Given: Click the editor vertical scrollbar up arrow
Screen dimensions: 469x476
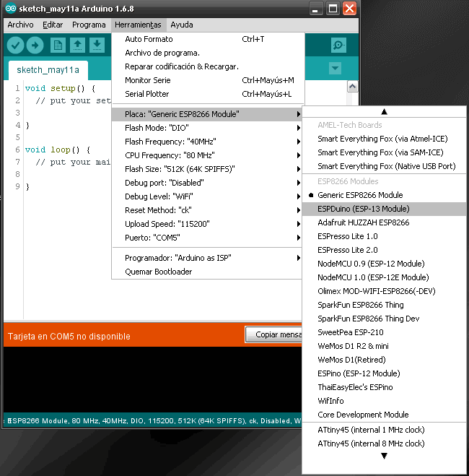Looking at the screenshot, I should click(352, 87).
